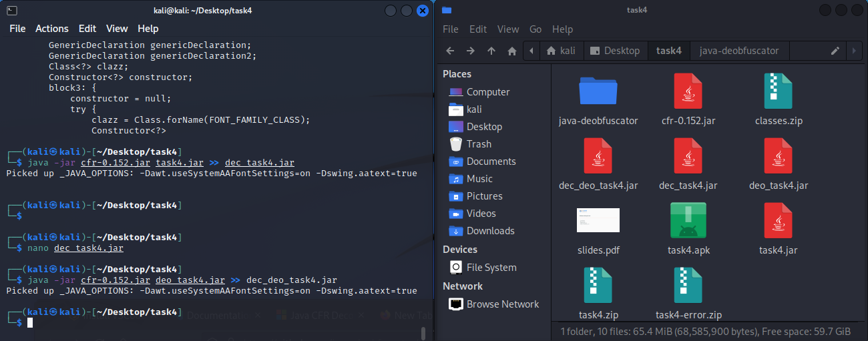Image resolution: width=868 pixels, height=341 pixels.
Task: Navigate to Desktop in path bar
Action: pos(615,51)
